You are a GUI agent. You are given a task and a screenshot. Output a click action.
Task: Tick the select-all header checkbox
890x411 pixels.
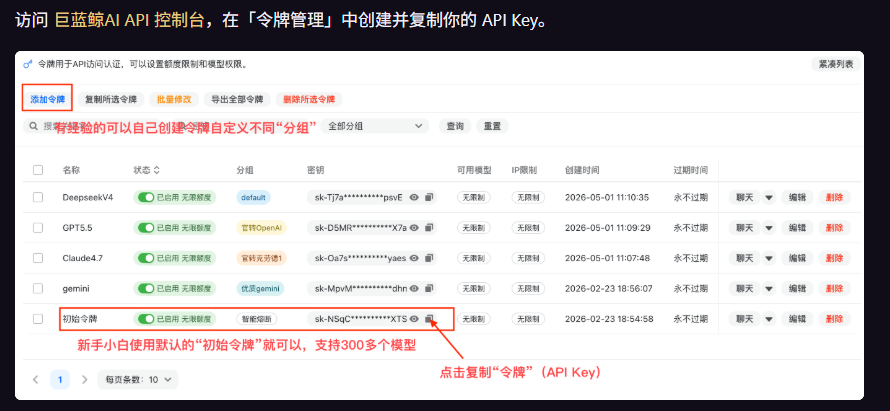[x=38, y=170]
